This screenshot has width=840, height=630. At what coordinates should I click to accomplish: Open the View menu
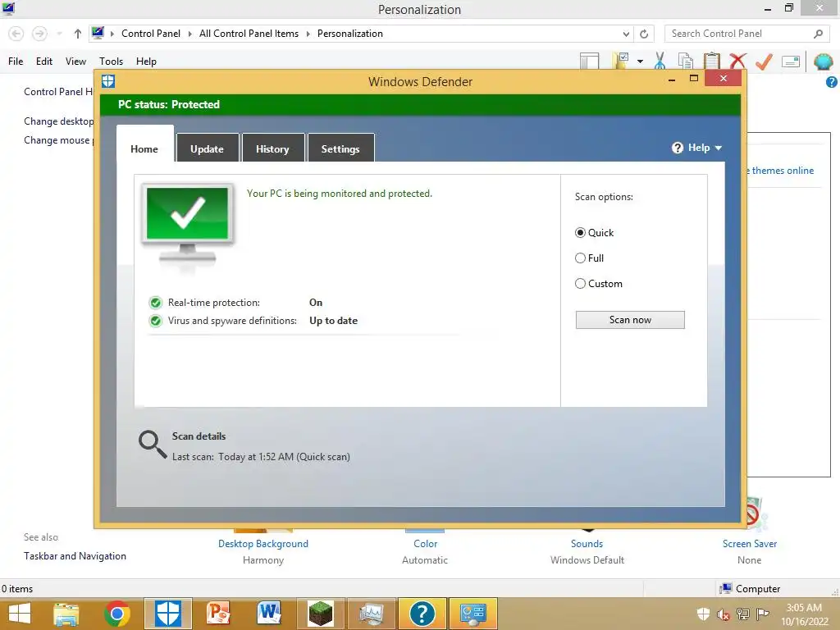click(75, 61)
